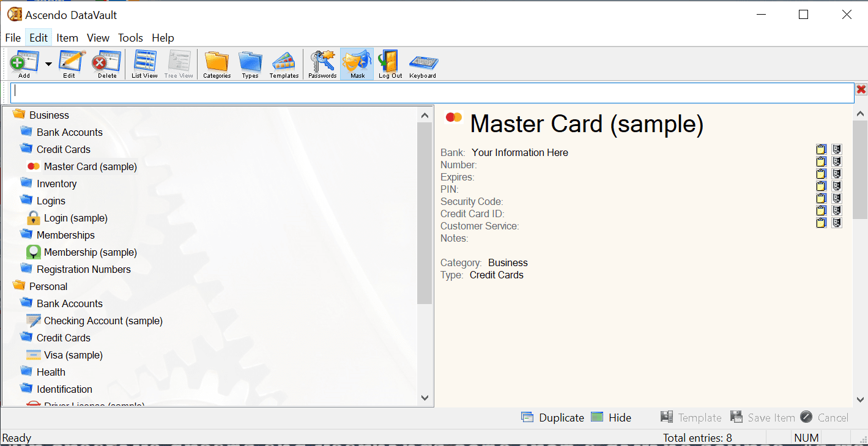Click the Duplicate button
Image resolution: width=868 pixels, height=446 pixels.
553,418
